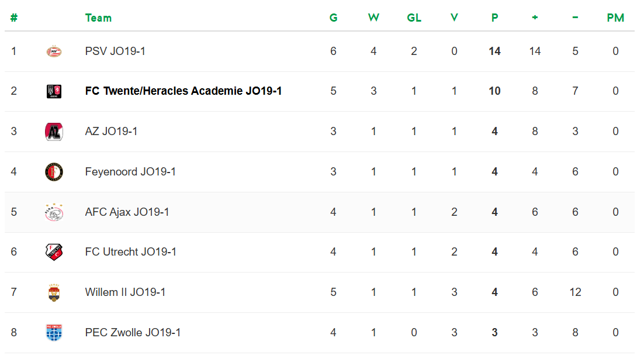The image size is (644, 355).
Task: Sort by the Team column header
Action: click(98, 18)
